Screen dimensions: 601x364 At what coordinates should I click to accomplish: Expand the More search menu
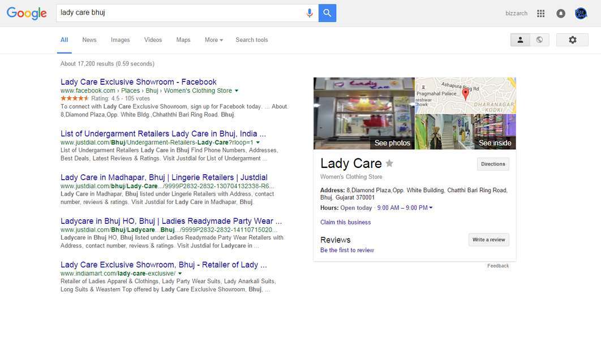pyautogui.click(x=213, y=40)
